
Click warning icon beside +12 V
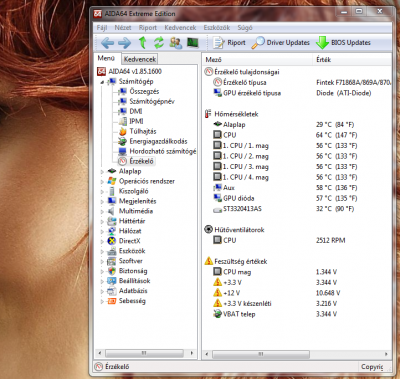217,293
